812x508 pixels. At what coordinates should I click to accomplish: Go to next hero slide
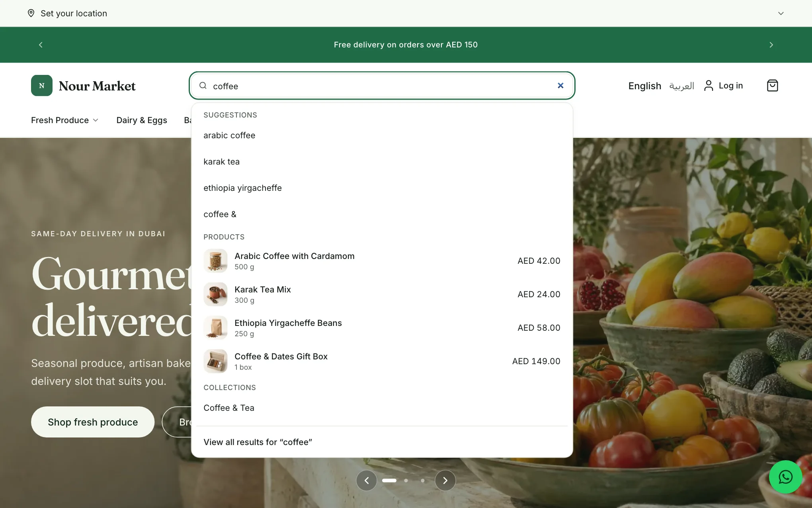(445, 481)
